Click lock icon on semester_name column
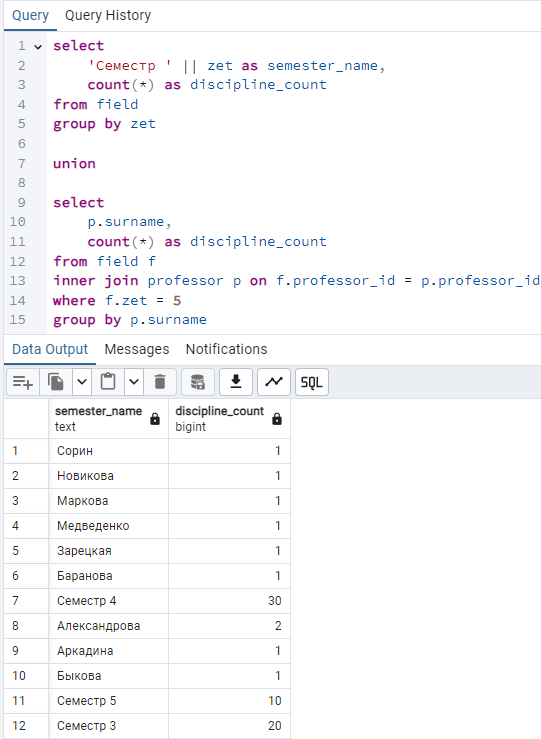Screen dimensions: 541x739 (155, 419)
